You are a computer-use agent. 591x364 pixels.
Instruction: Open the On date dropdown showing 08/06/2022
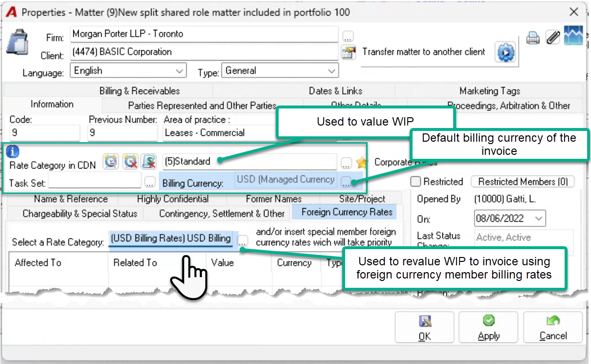539,219
